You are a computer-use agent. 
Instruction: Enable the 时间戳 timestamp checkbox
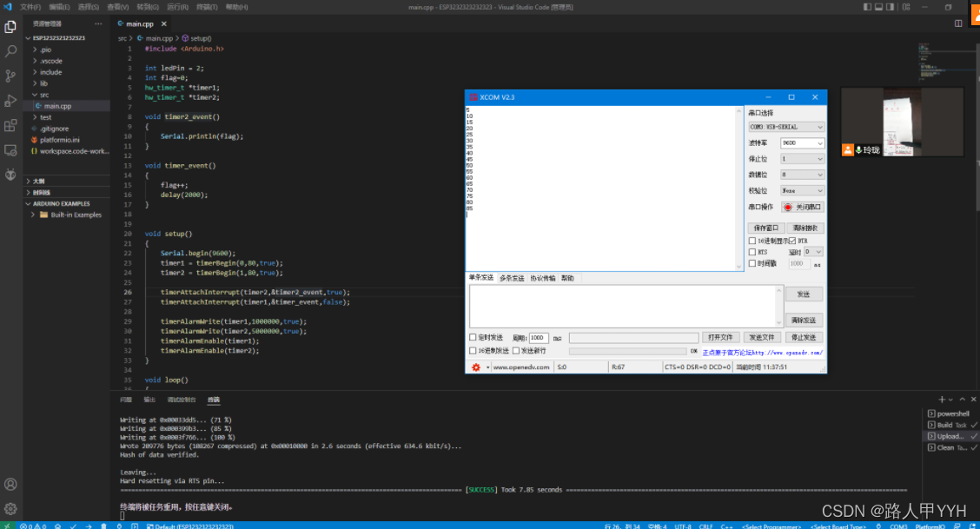click(752, 263)
